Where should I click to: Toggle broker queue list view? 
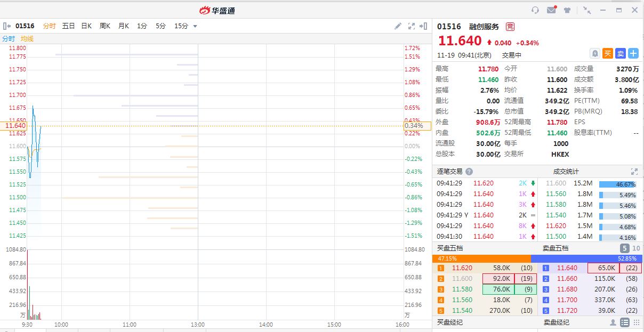point(625,322)
